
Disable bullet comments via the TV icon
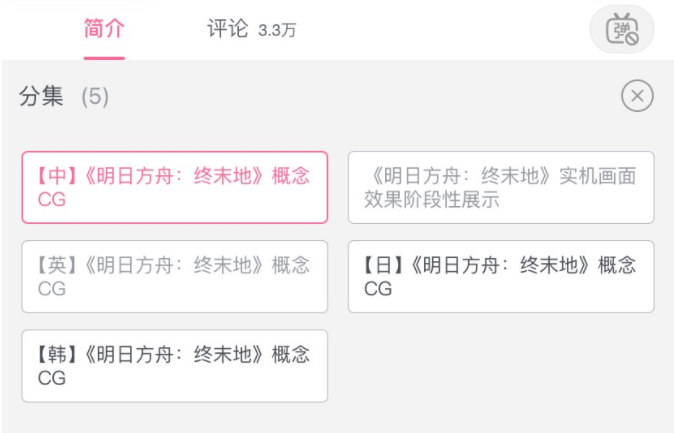tap(622, 29)
